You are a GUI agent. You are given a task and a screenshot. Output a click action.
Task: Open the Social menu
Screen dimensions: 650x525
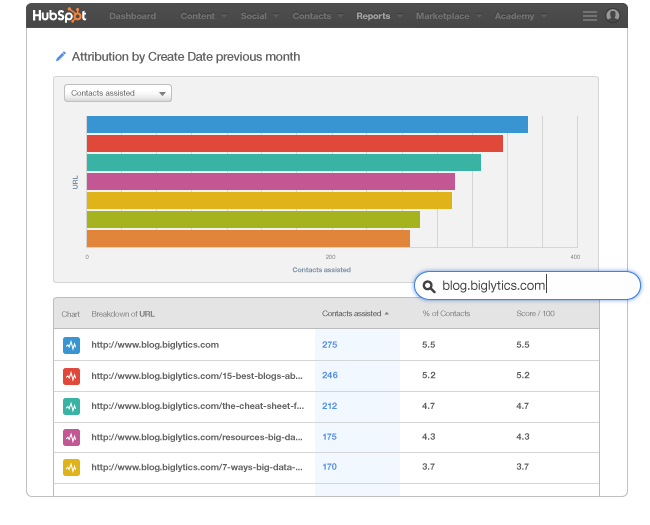[260, 16]
